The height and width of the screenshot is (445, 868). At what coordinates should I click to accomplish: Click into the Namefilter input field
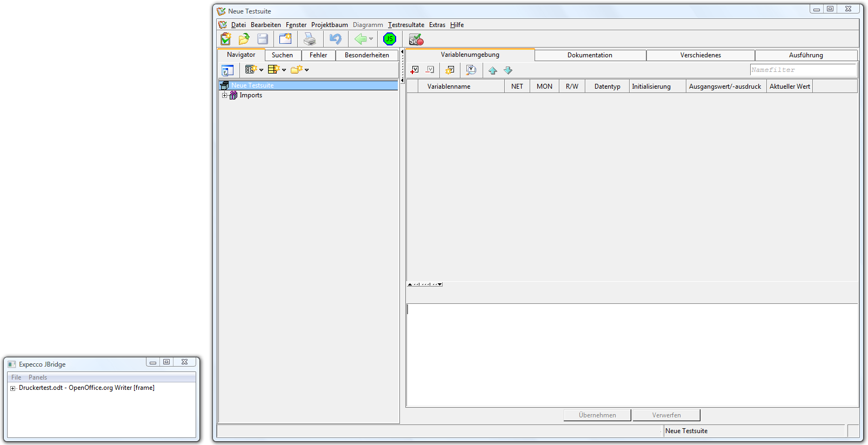802,70
